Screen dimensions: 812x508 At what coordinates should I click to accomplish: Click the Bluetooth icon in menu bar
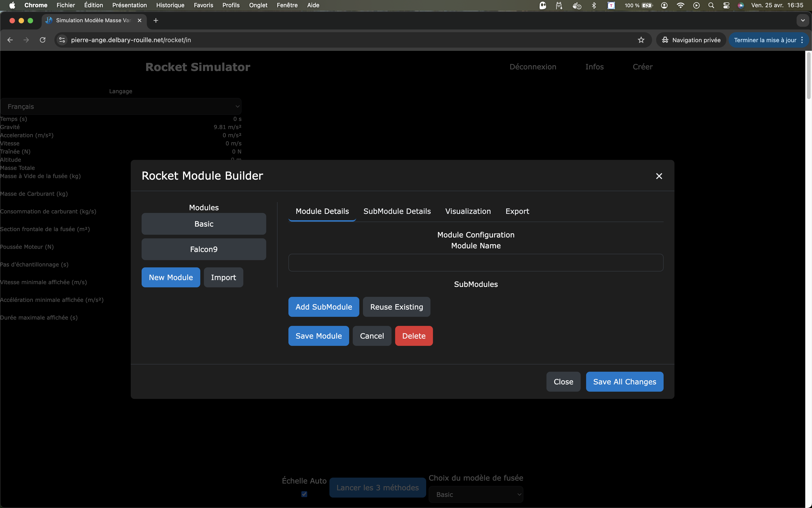[x=594, y=5]
